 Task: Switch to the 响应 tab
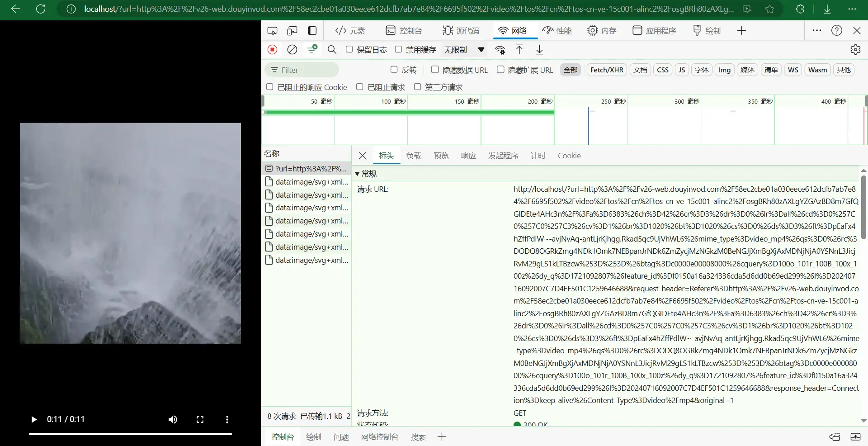(468, 156)
